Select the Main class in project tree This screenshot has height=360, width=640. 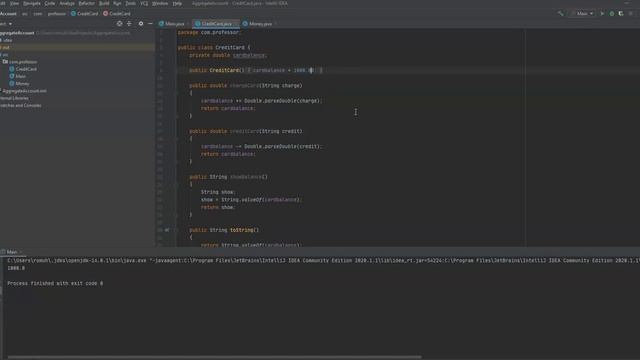(18, 76)
